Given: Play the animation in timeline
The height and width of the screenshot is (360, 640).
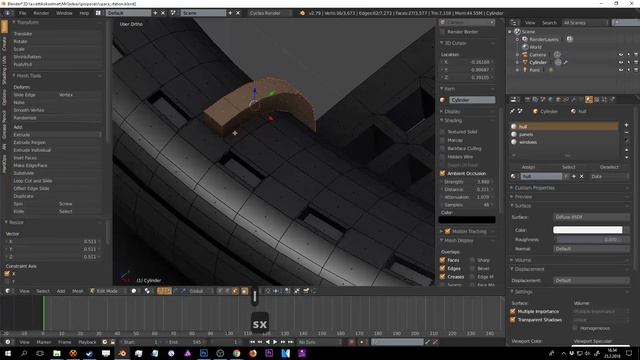Looking at the screenshot, I should click(x=275, y=342).
